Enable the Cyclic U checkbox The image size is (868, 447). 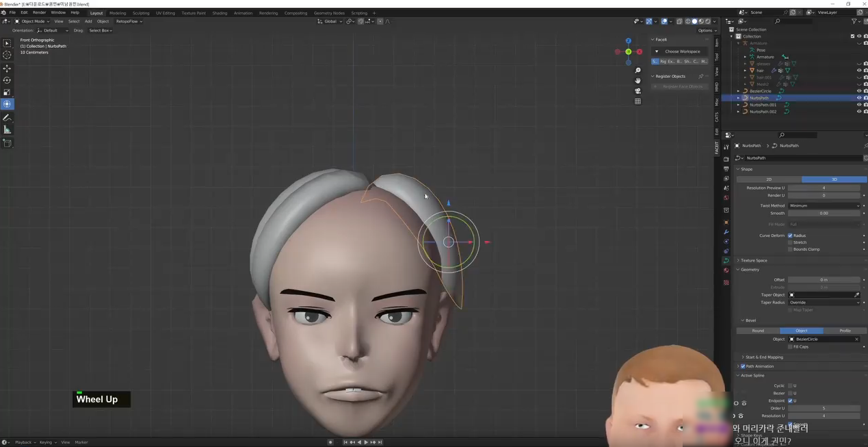click(790, 386)
